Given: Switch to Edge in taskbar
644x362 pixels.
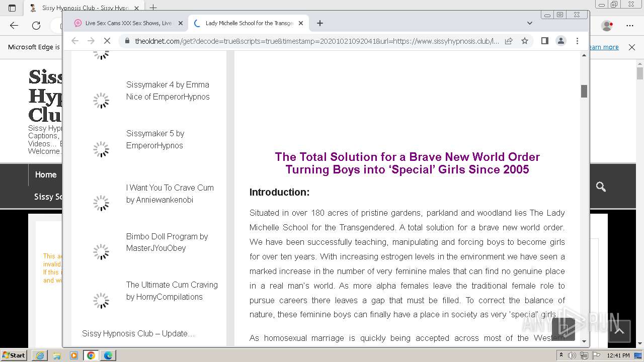Looking at the screenshot, I should [108, 355].
